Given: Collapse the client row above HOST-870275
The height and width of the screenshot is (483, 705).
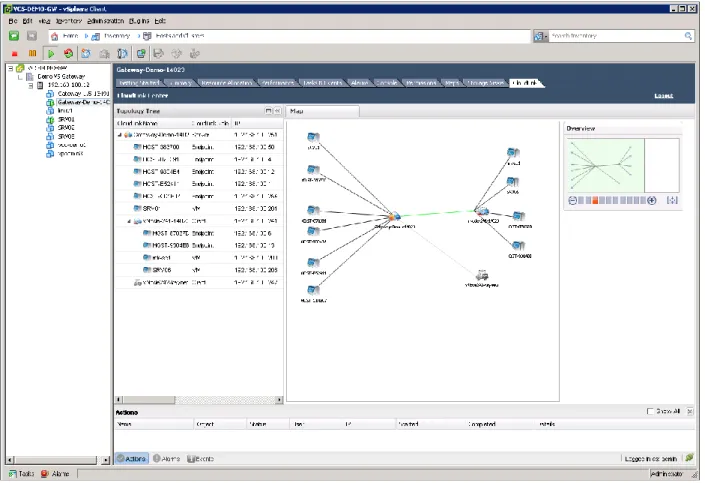Looking at the screenshot, I should [x=129, y=221].
